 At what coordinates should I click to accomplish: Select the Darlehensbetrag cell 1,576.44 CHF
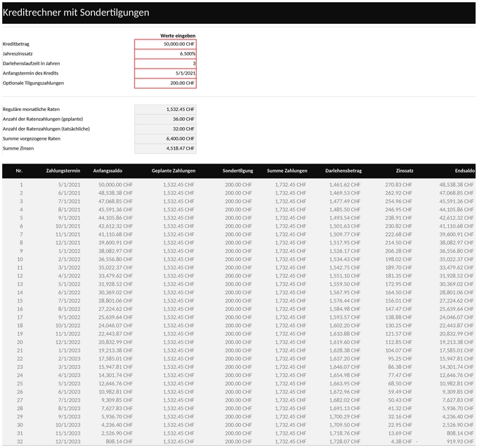(x=345, y=301)
